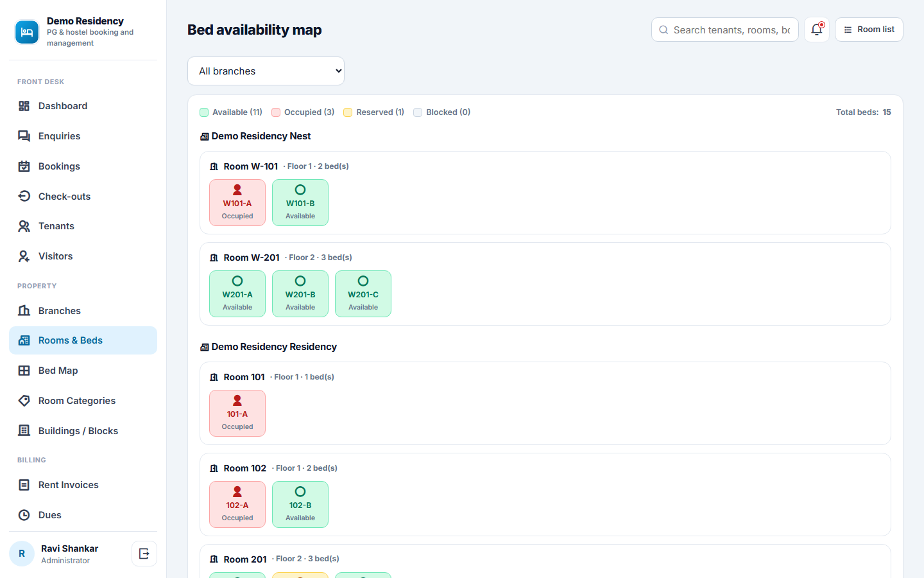This screenshot has height=578, width=924.
Task: Open the All branches dropdown
Action: point(266,71)
